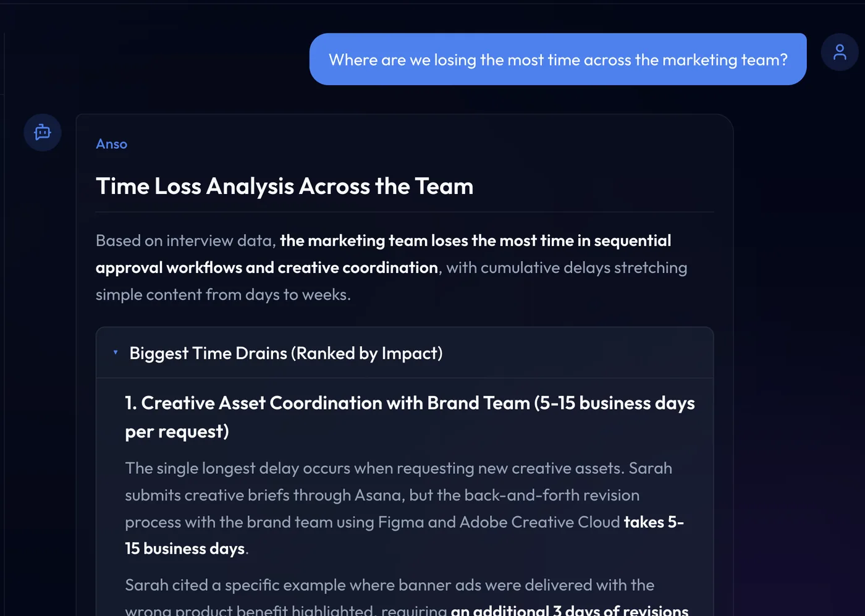Click the Anso sender name label
The width and height of the screenshot is (865, 616).
pos(112,144)
